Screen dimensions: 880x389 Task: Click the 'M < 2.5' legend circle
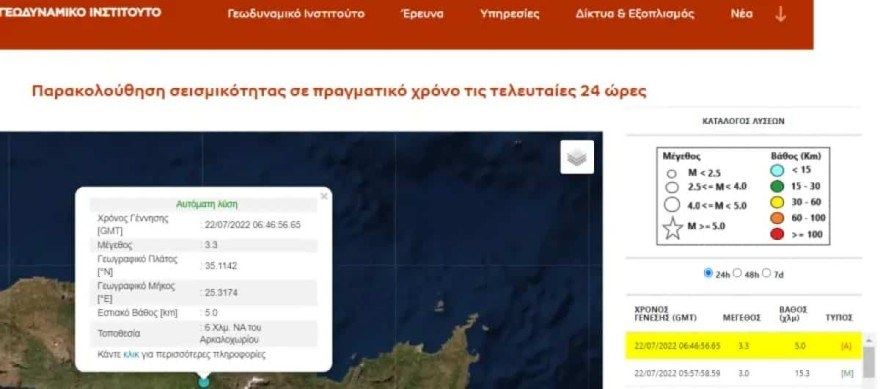[x=672, y=174]
